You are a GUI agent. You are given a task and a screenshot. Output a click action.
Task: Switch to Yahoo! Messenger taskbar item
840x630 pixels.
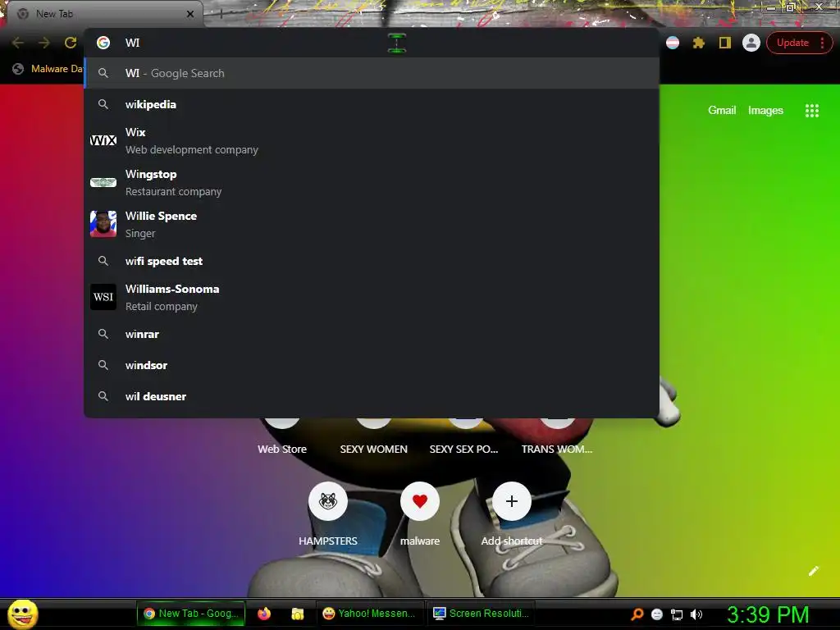pos(370,614)
